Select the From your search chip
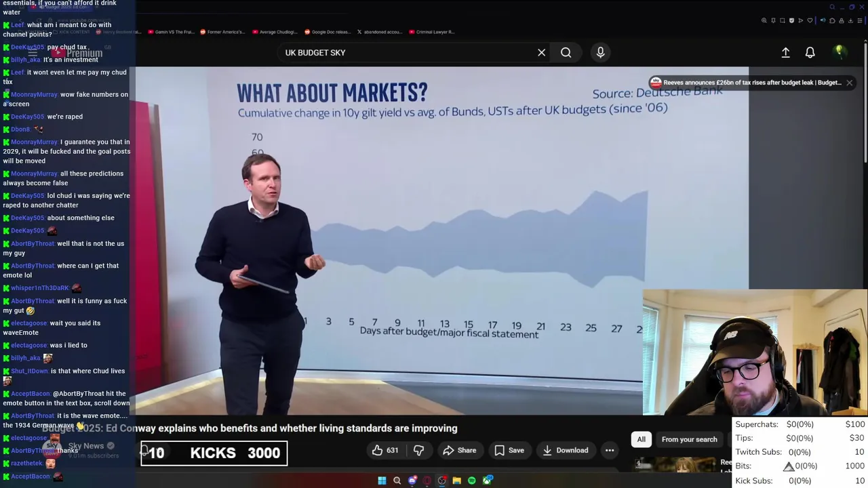The image size is (868, 488). (x=689, y=439)
